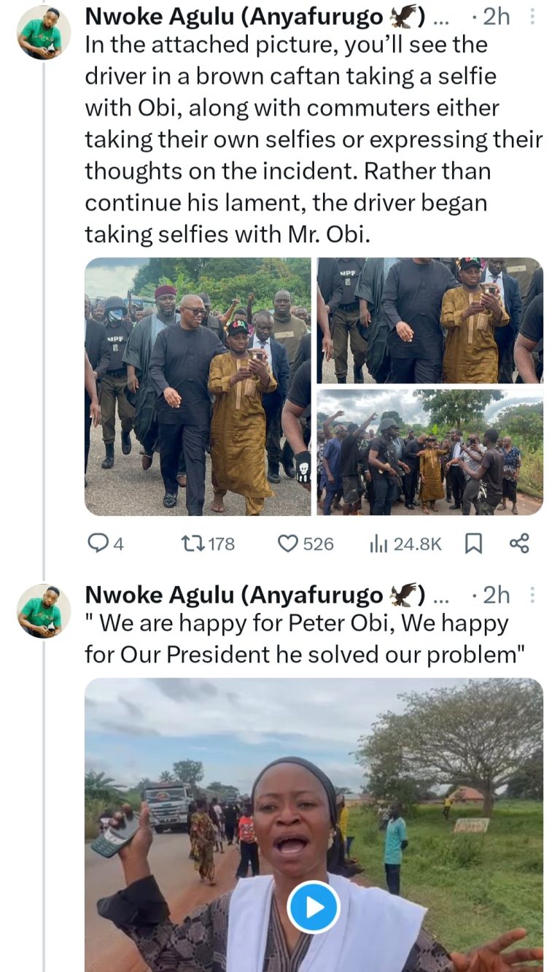Open top-right photo of selfie in caftan
This screenshot has width=560, height=972.
(x=429, y=320)
